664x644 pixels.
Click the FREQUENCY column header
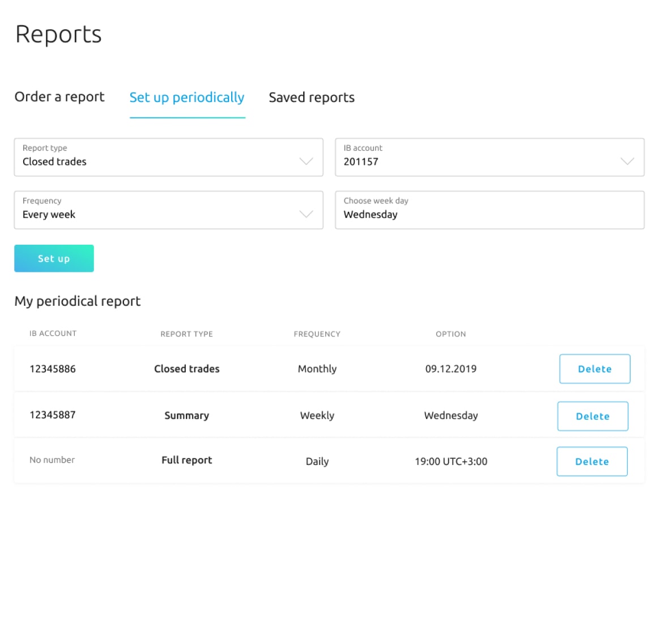click(317, 334)
